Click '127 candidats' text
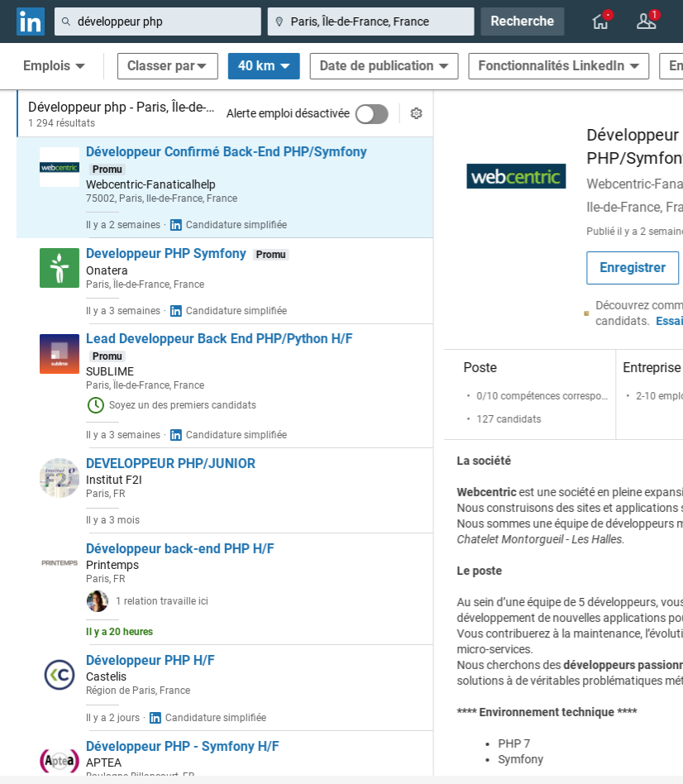The image size is (683, 784). point(509,419)
